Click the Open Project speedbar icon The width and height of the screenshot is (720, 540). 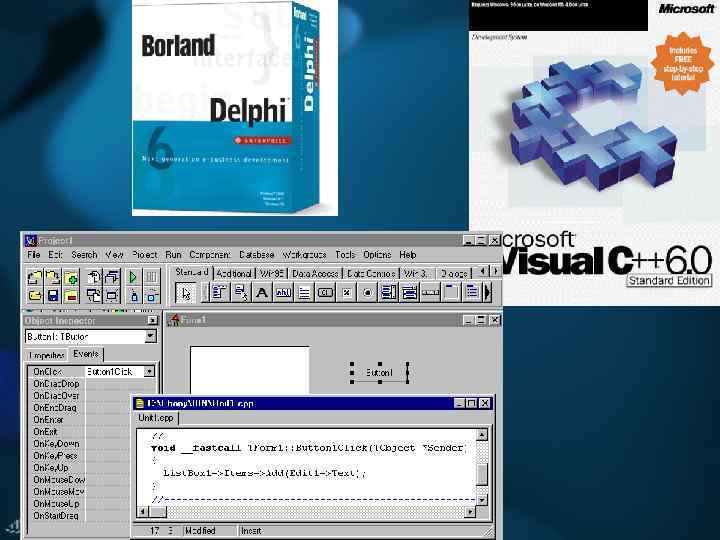34,277
